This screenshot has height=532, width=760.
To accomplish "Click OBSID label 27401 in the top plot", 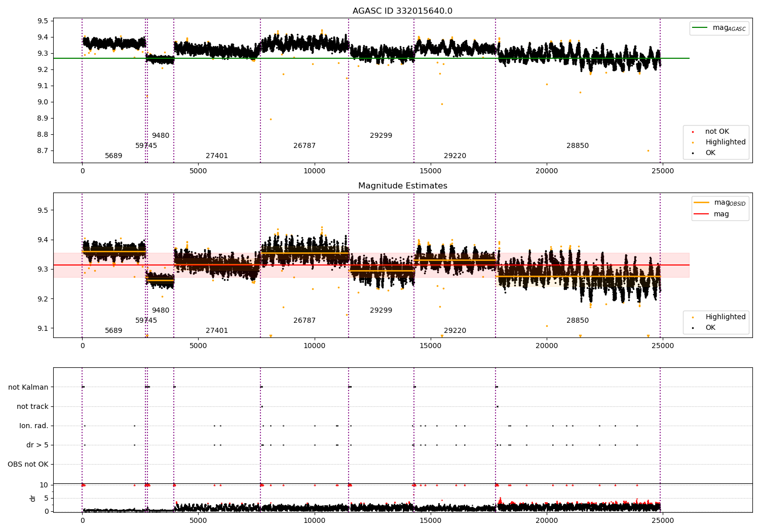I will coord(217,156).
